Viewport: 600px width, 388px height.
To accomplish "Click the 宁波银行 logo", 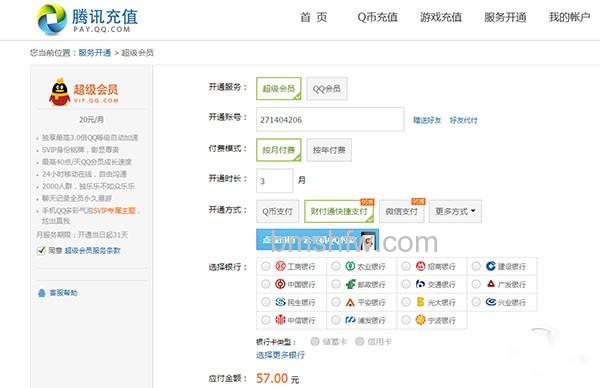I will [x=421, y=320].
